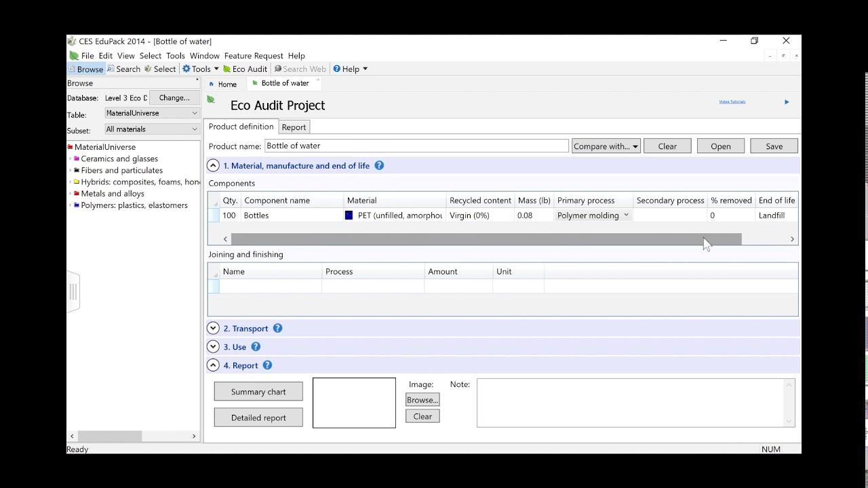Open the Polymer molding process dropdown

coord(626,216)
